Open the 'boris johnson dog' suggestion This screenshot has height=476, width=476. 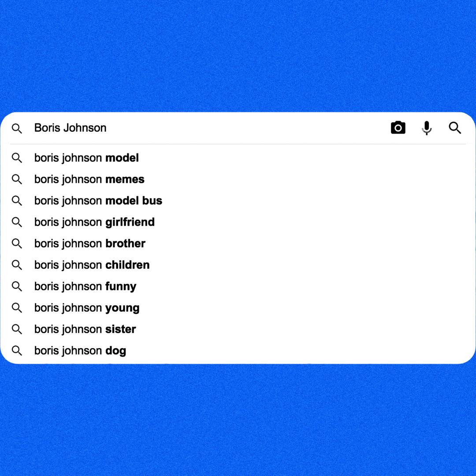pyautogui.click(x=80, y=350)
